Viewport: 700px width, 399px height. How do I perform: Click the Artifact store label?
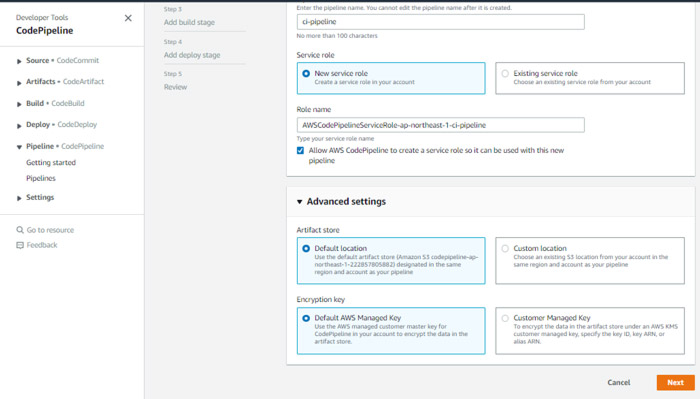pyautogui.click(x=318, y=230)
